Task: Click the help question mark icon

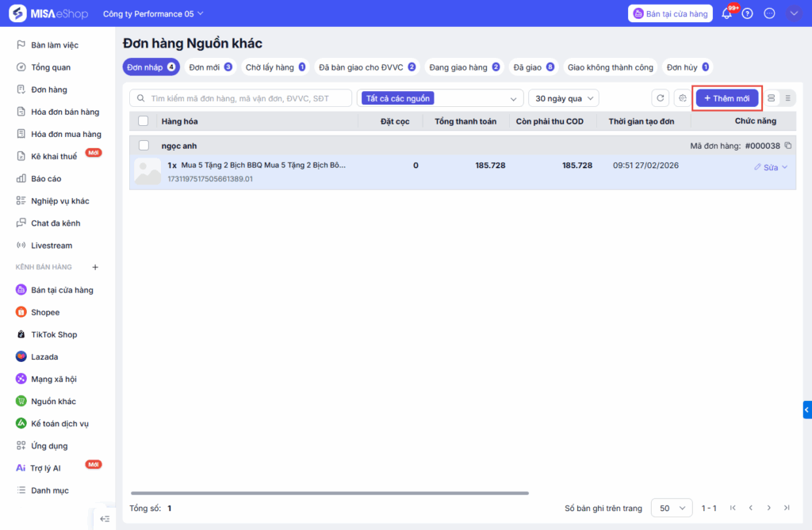Action: [747, 13]
